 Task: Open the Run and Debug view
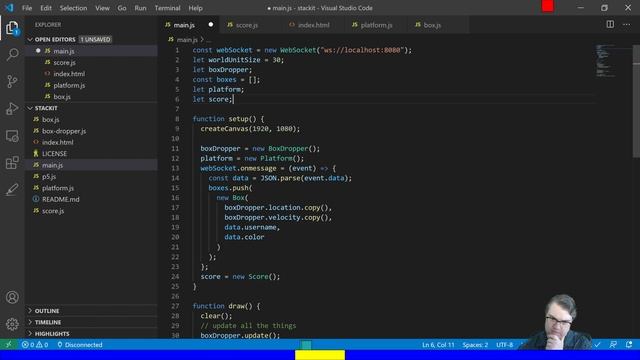tap(12, 109)
